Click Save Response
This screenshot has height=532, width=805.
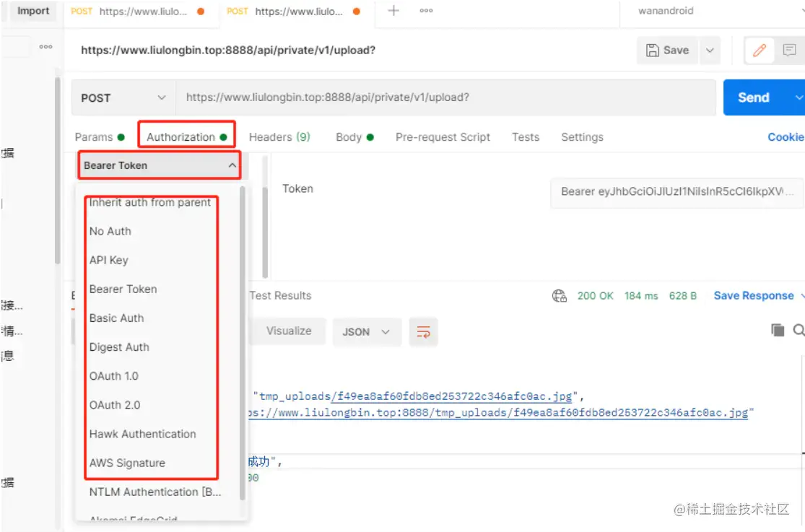754,295
